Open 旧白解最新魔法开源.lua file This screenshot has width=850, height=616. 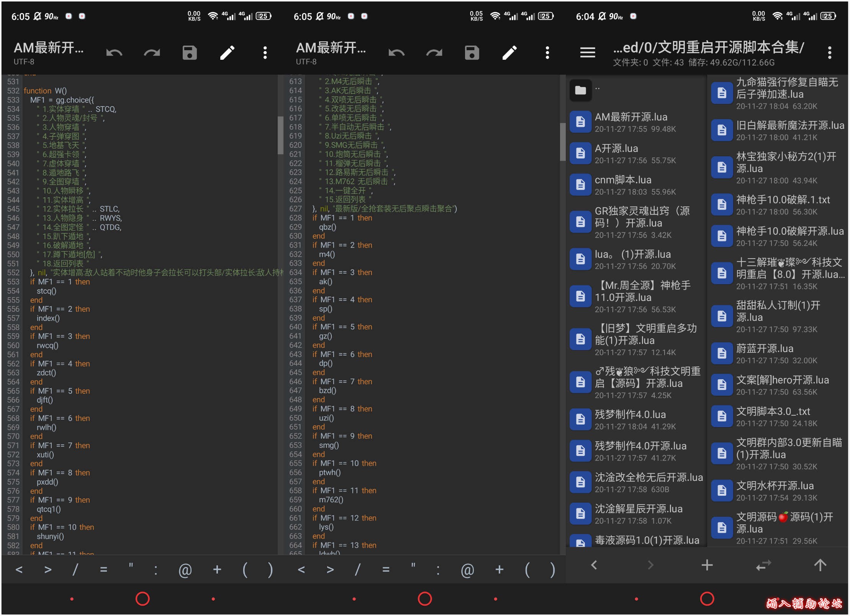click(x=778, y=131)
